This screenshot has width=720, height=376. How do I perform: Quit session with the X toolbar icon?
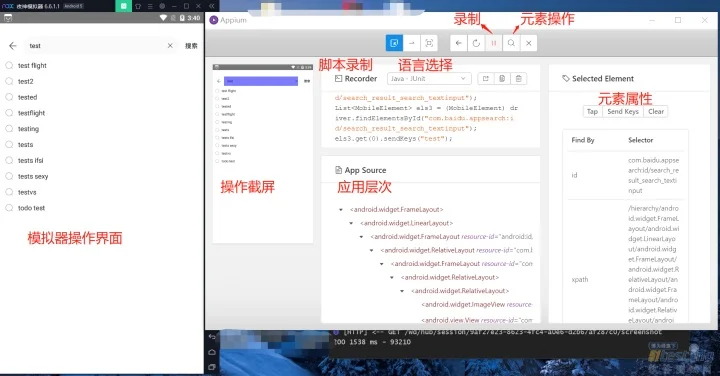pos(529,43)
